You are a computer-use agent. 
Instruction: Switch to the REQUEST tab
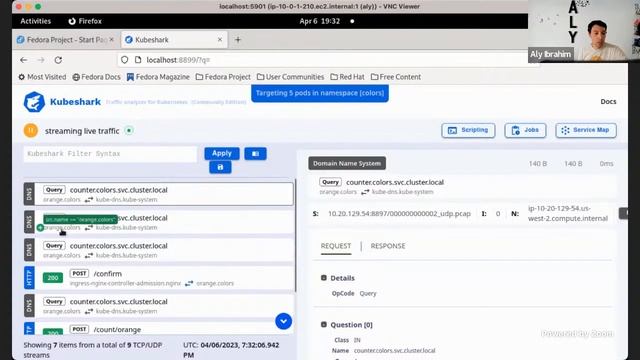336,246
